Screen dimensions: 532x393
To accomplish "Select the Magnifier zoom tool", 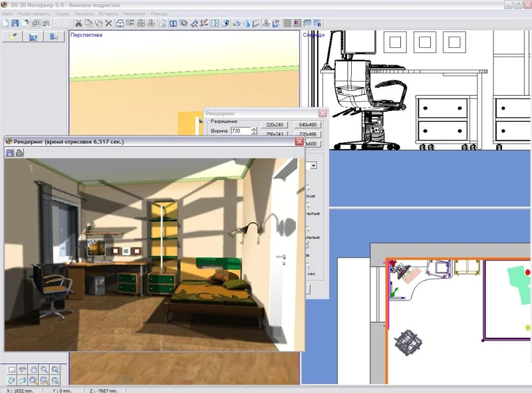I will pyautogui.click(x=44, y=370).
